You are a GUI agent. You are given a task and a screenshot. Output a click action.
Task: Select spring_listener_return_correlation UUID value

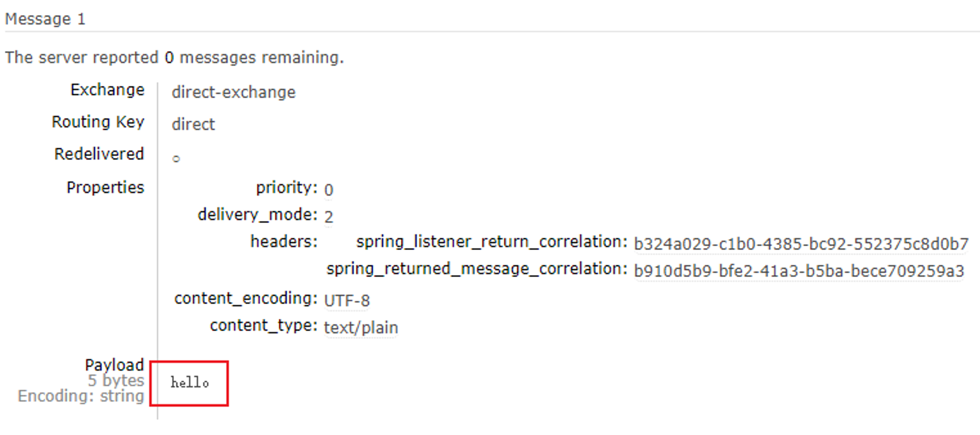801,244
